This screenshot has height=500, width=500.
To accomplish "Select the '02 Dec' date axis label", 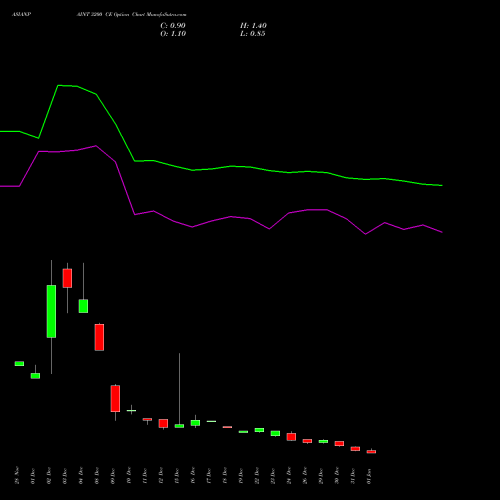I will 49,475.
